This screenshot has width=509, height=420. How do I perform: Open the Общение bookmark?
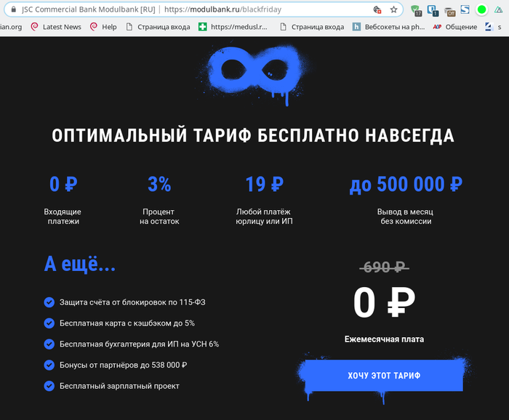tap(456, 27)
